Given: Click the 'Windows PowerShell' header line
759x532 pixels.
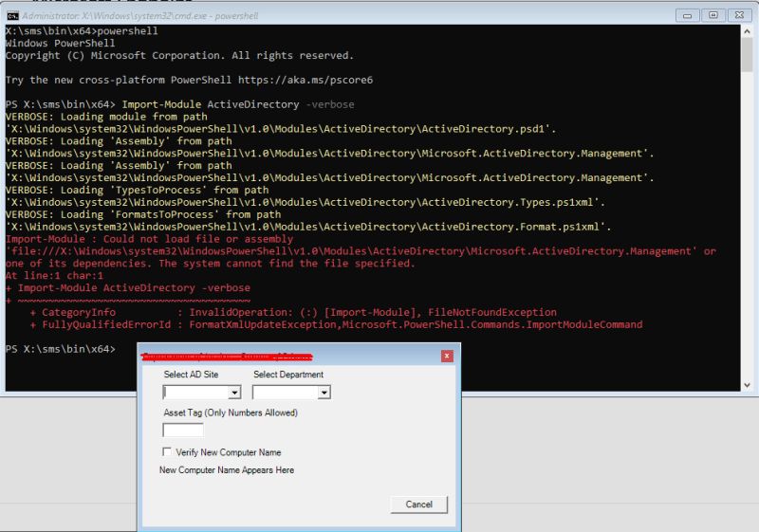Looking at the screenshot, I should click(60, 43).
